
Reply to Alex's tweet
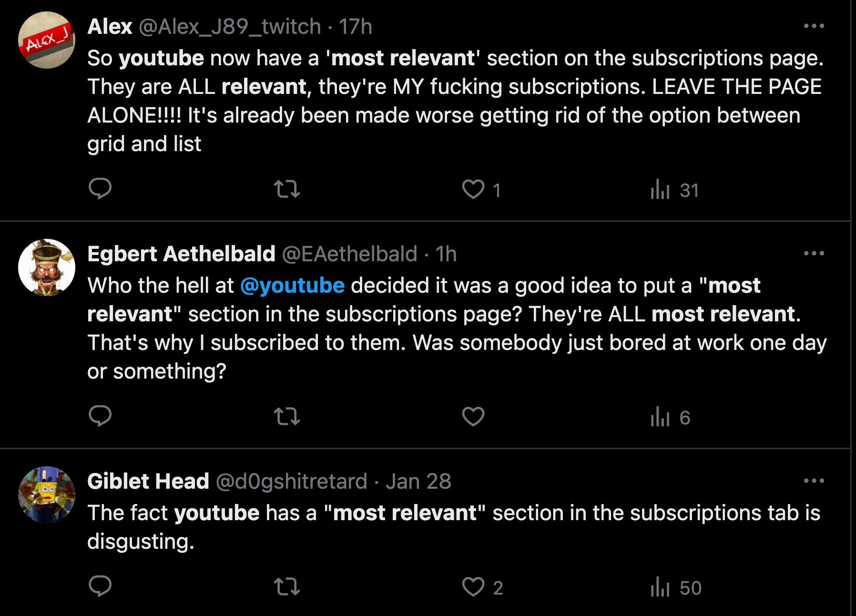pyautogui.click(x=100, y=189)
